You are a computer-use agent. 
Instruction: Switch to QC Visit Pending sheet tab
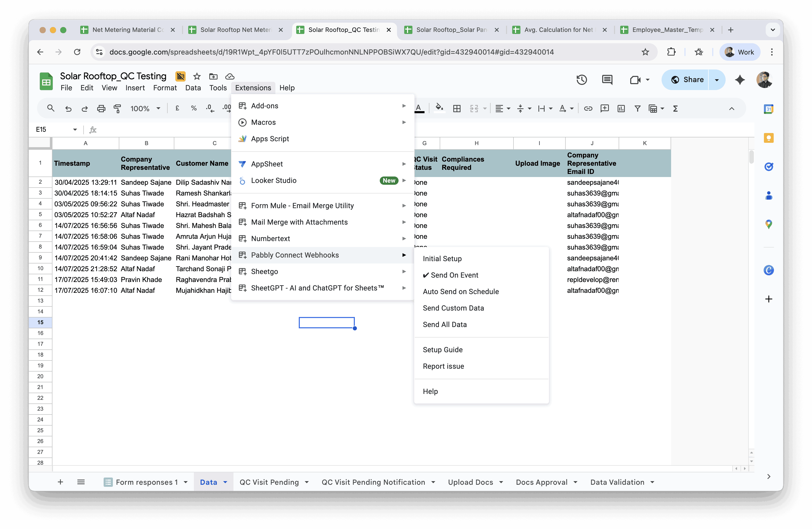click(x=269, y=482)
